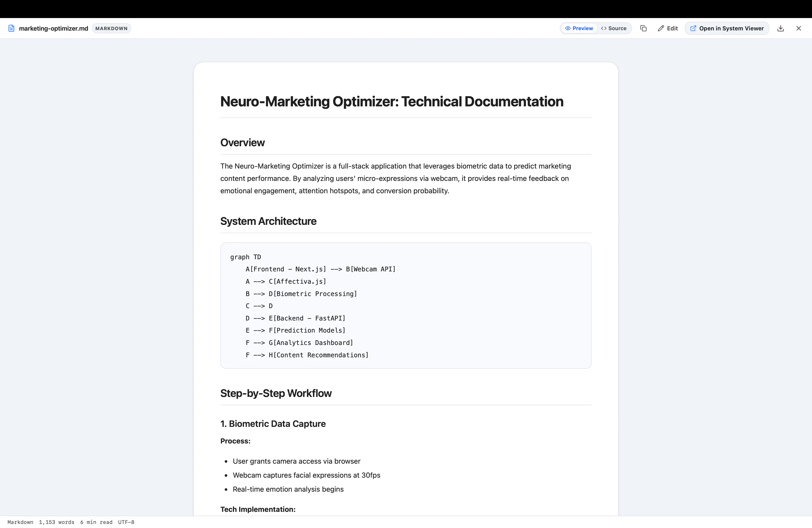Click the System Architecture heading
The height and width of the screenshot is (528, 812).
click(x=268, y=221)
